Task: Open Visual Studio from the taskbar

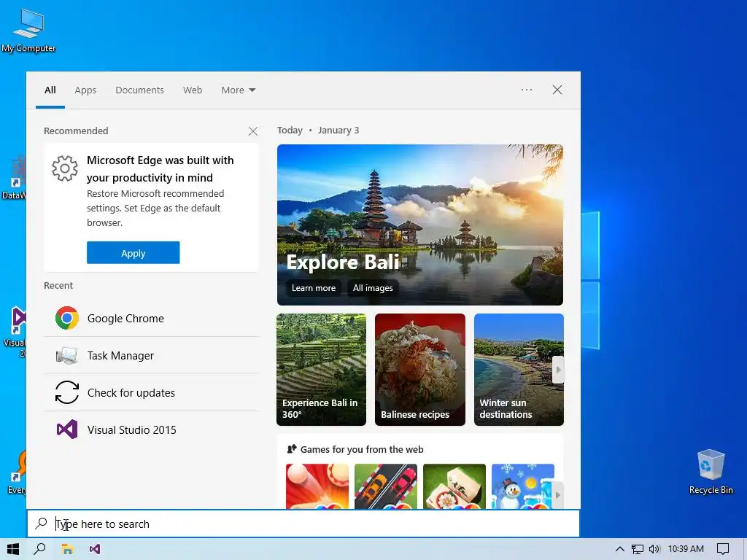Action: point(95,549)
